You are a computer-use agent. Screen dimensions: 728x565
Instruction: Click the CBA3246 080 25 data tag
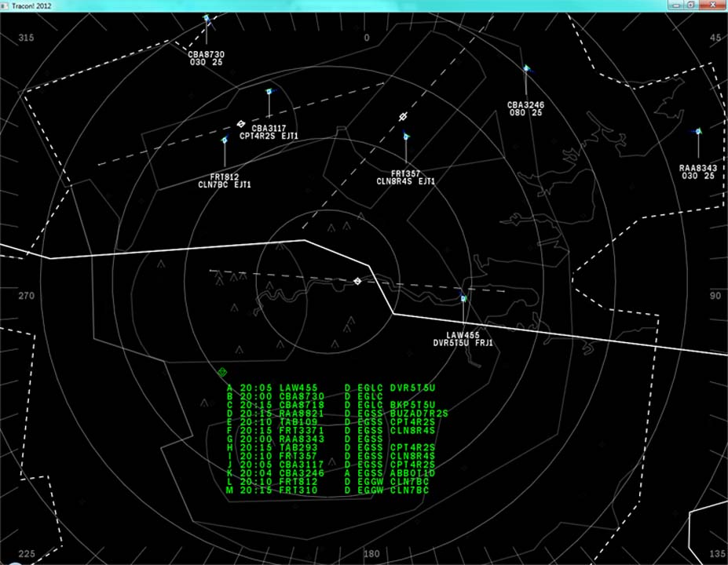[x=525, y=108]
